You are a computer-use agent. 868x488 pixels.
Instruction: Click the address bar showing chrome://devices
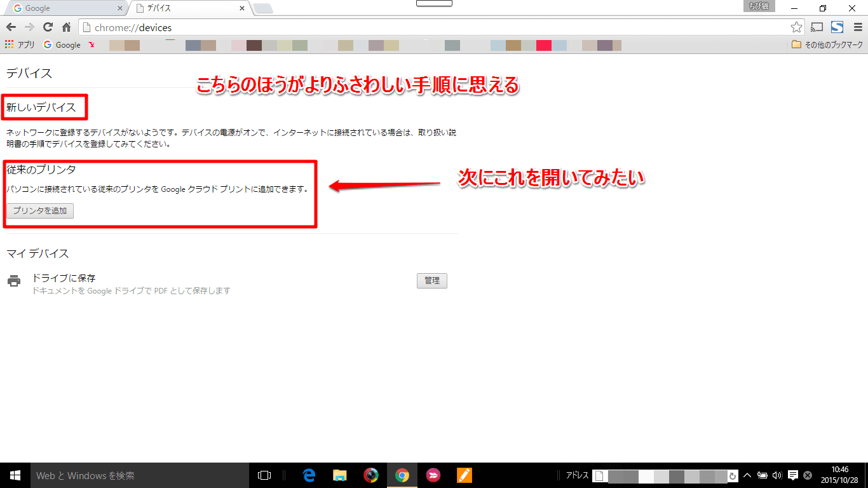tap(432, 27)
